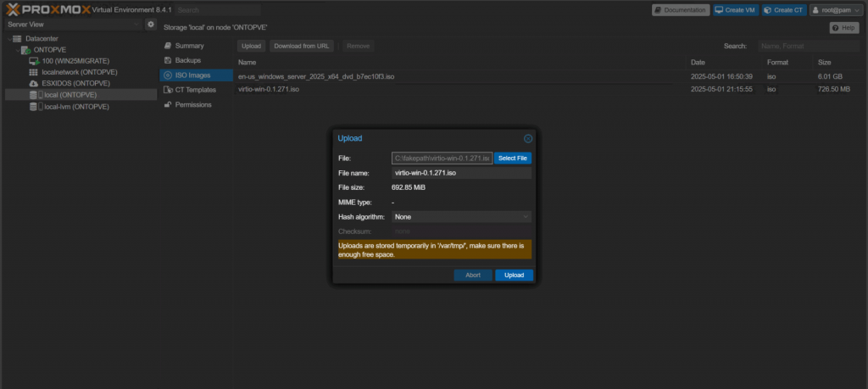Click the top Search field
Screen dimensions: 868x389
click(218, 10)
